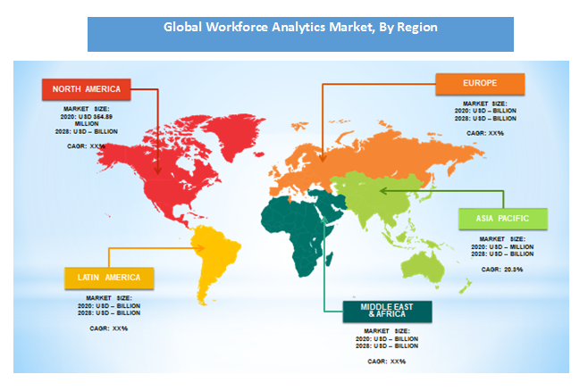Click the 'CAGR: XX%' text under Europe
The image size is (588, 391).
coord(485,133)
